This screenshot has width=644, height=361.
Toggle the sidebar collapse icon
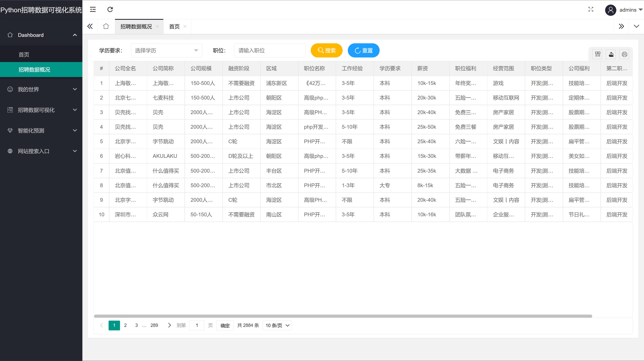pyautogui.click(x=93, y=10)
